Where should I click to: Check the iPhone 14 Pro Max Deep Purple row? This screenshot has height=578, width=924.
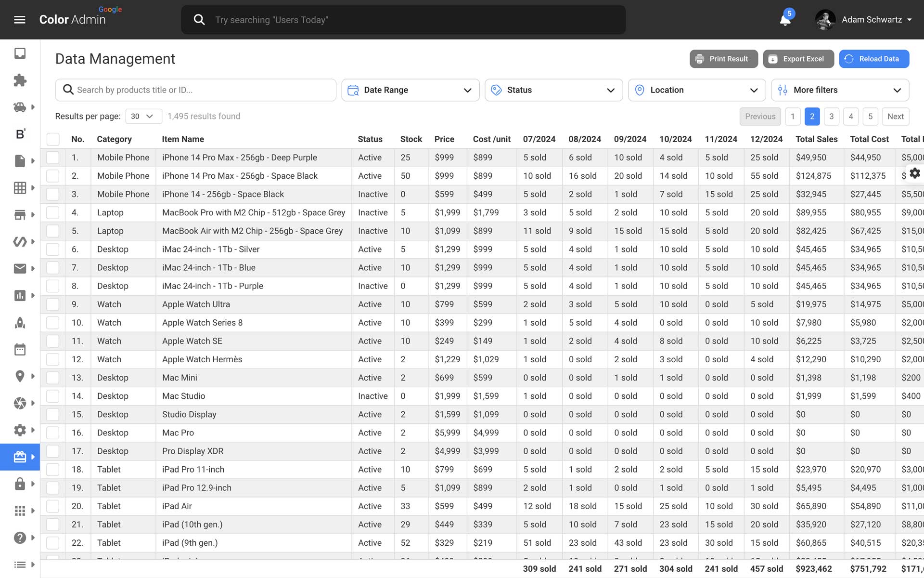point(53,158)
